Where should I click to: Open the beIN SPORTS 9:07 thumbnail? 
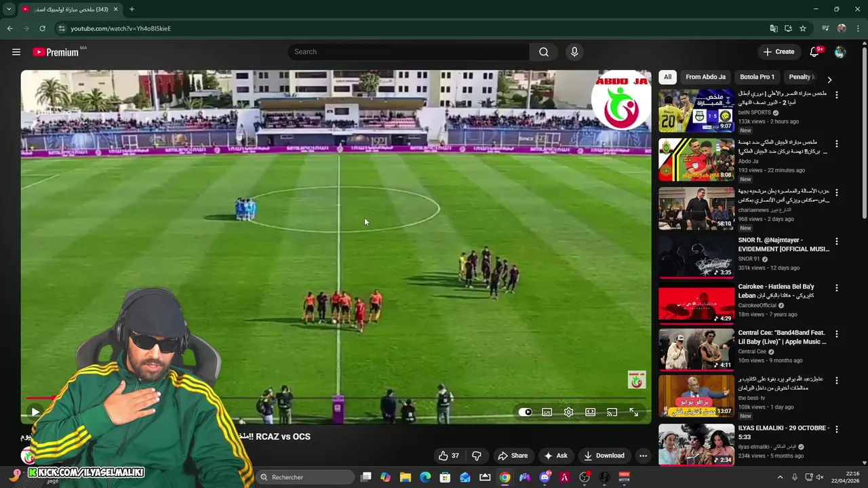pos(696,110)
